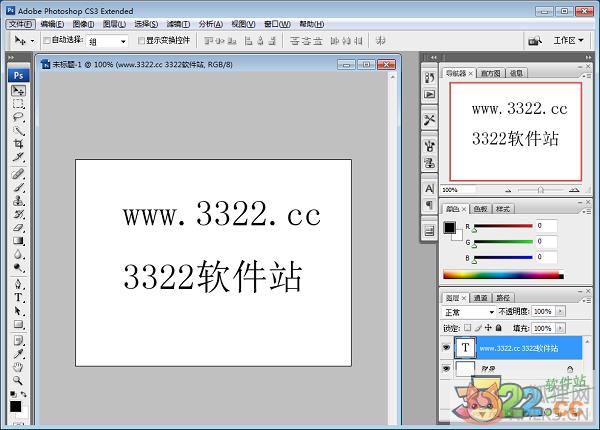Toggle lock position in layers panel
This screenshot has width=600, height=430.
pos(488,328)
